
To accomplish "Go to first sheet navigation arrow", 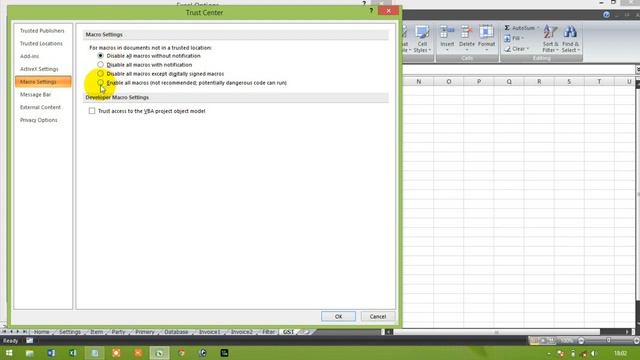I will pyautogui.click(x=4, y=332).
